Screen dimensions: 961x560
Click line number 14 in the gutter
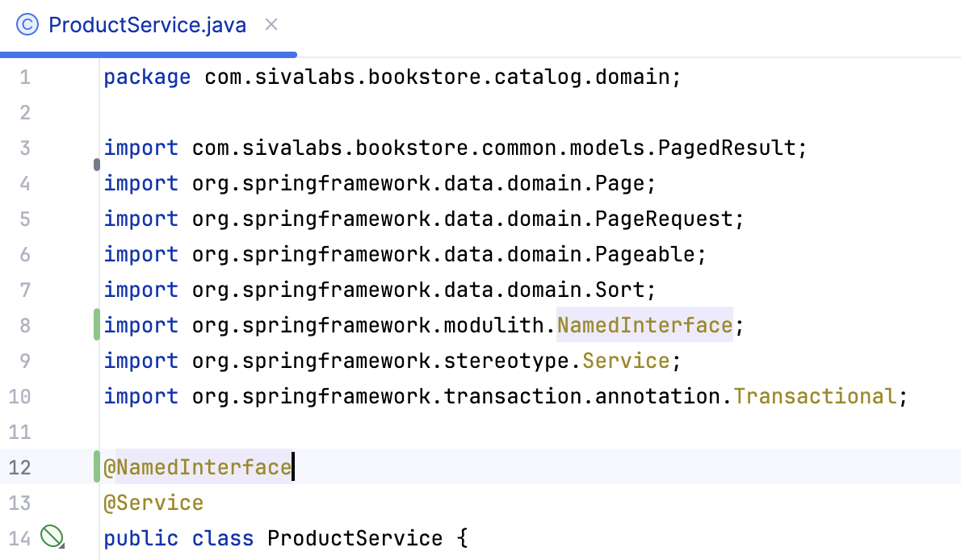click(x=20, y=537)
